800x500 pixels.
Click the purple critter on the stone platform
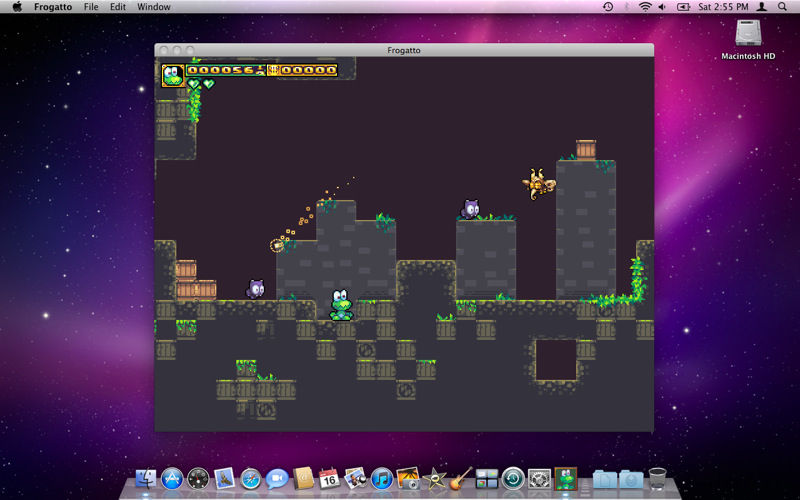click(x=470, y=209)
